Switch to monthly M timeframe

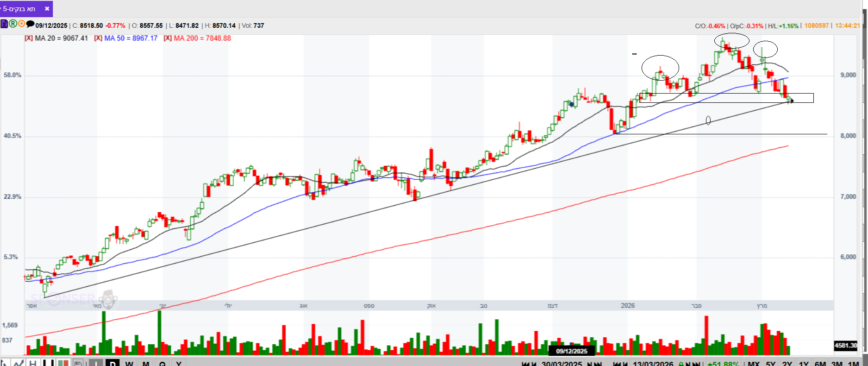[x=145, y=363]
